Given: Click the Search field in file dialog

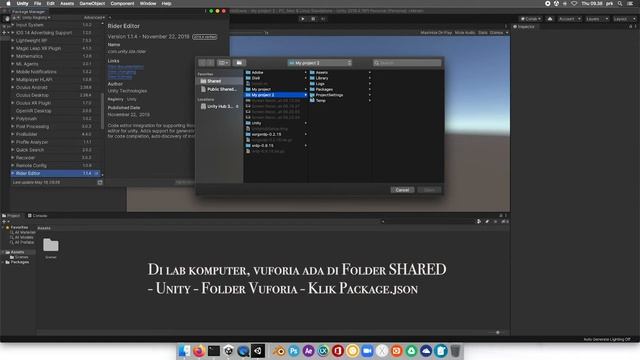Looking at the screenshot, I should click(407, 63).
